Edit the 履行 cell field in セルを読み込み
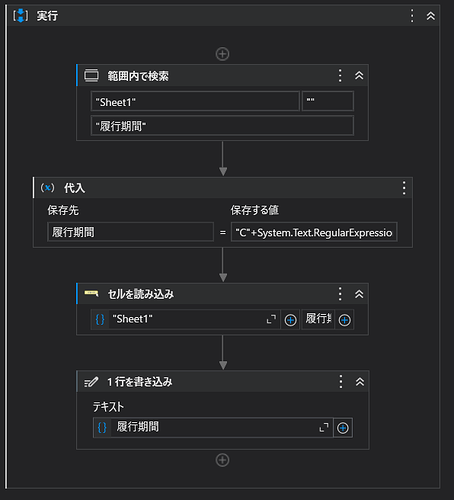This screenshot has height=500, width=454. pyautogui.click(x=318, y=319)
